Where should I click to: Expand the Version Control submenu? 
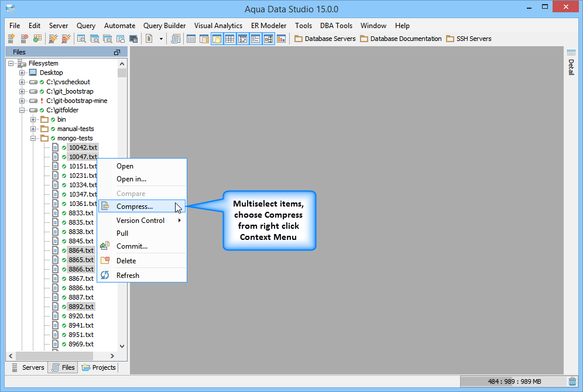tap(142, 221)
